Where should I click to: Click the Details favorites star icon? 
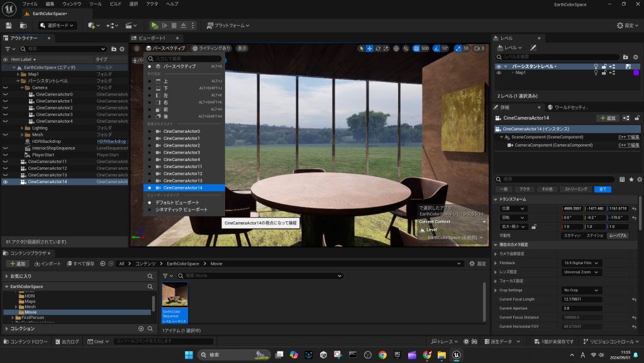pos(631,179)
